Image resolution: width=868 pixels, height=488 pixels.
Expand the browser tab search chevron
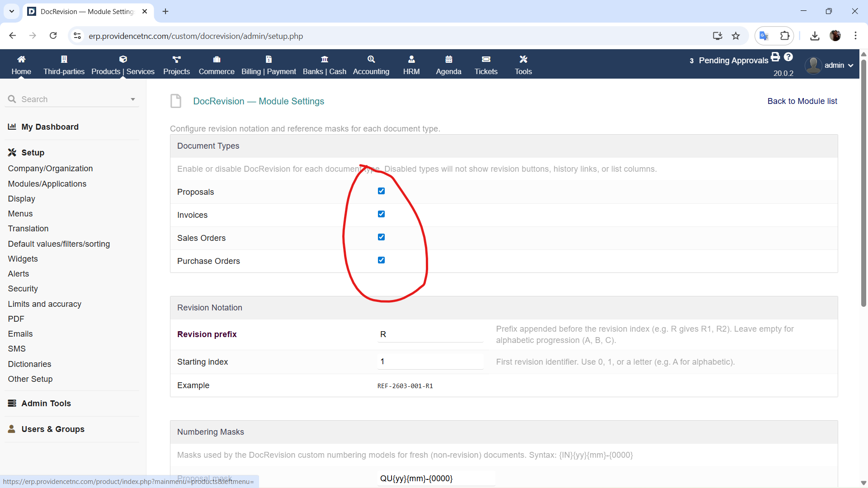pos(12,11)
